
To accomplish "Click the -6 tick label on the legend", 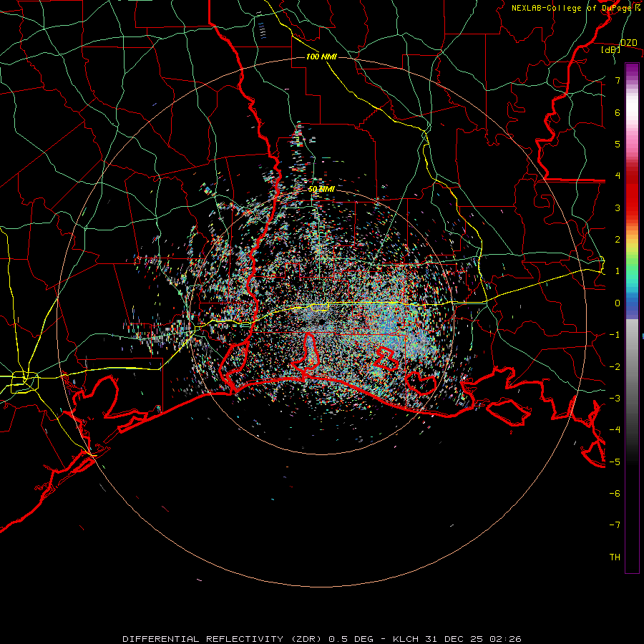I will tap(615, 493).
